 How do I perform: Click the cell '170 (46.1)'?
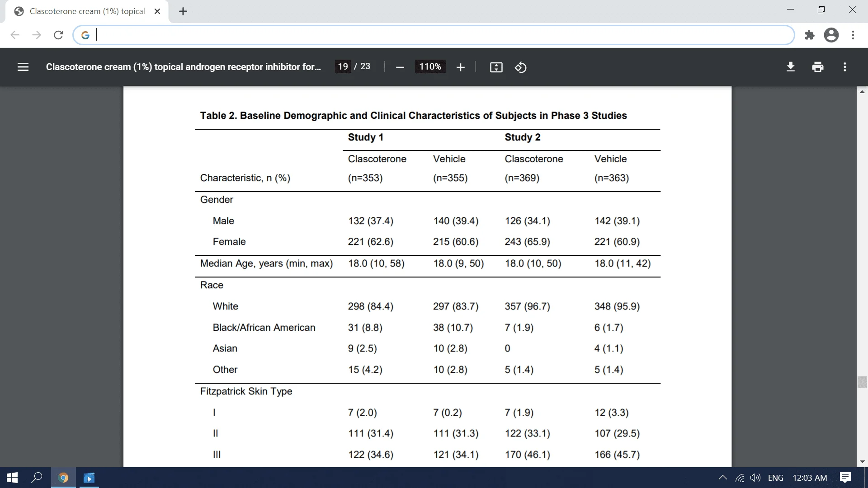(527, 454)
